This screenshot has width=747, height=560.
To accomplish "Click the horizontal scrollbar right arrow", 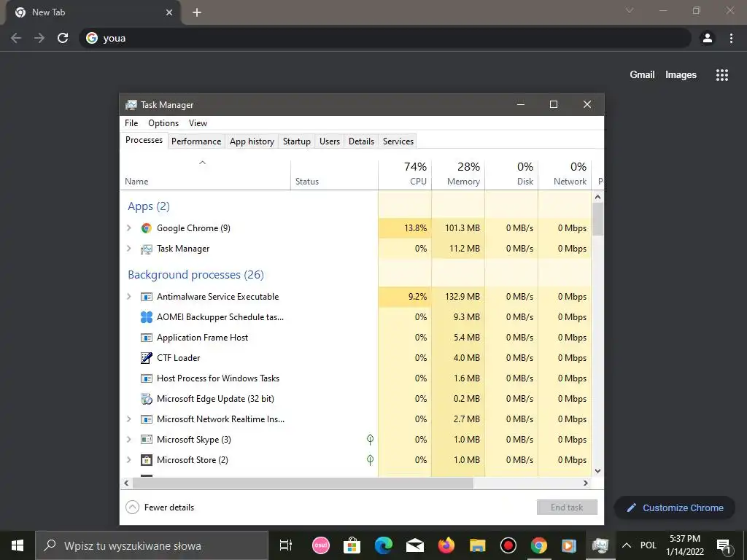I will (x=586, y=483).
